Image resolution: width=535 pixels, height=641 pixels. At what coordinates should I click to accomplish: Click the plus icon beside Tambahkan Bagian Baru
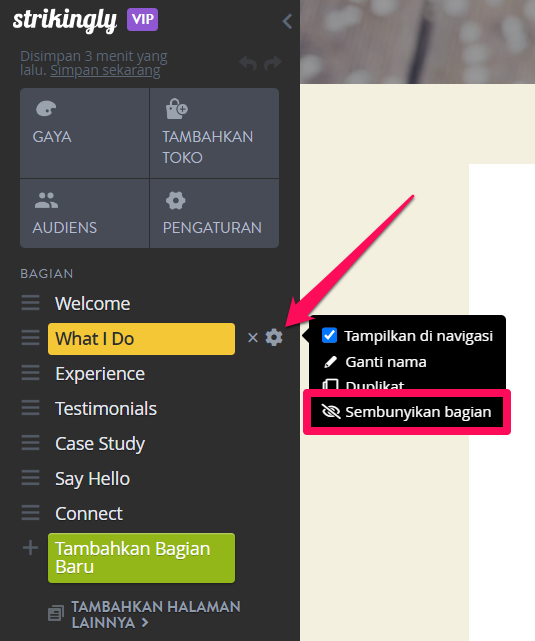point(30,548)
